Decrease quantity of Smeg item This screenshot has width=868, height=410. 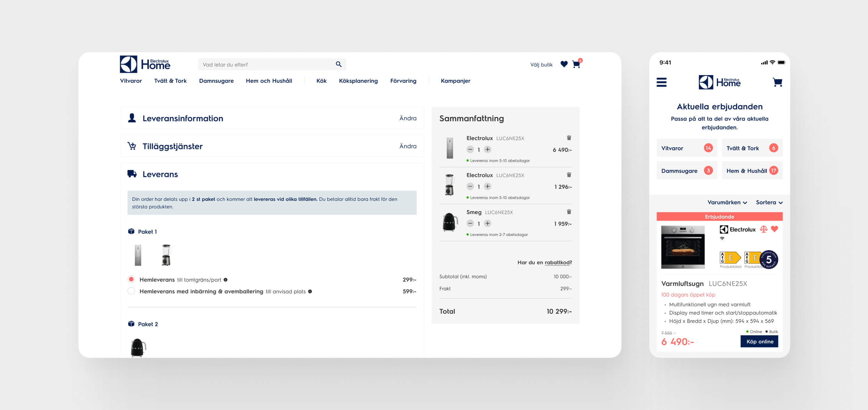470,223
